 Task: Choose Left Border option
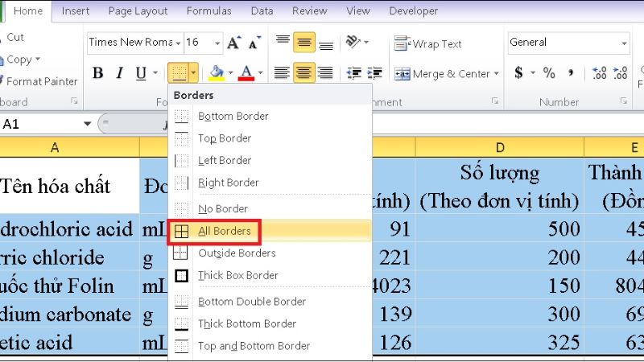270,160
